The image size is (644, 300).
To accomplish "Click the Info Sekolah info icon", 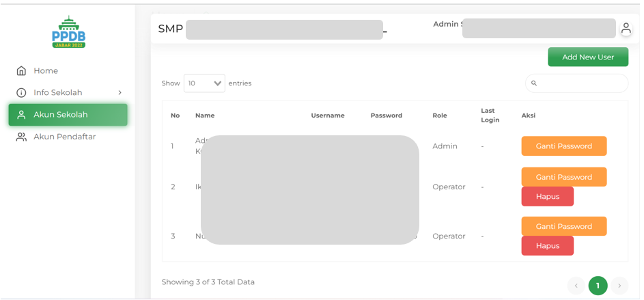I will (x=21, y=93).
